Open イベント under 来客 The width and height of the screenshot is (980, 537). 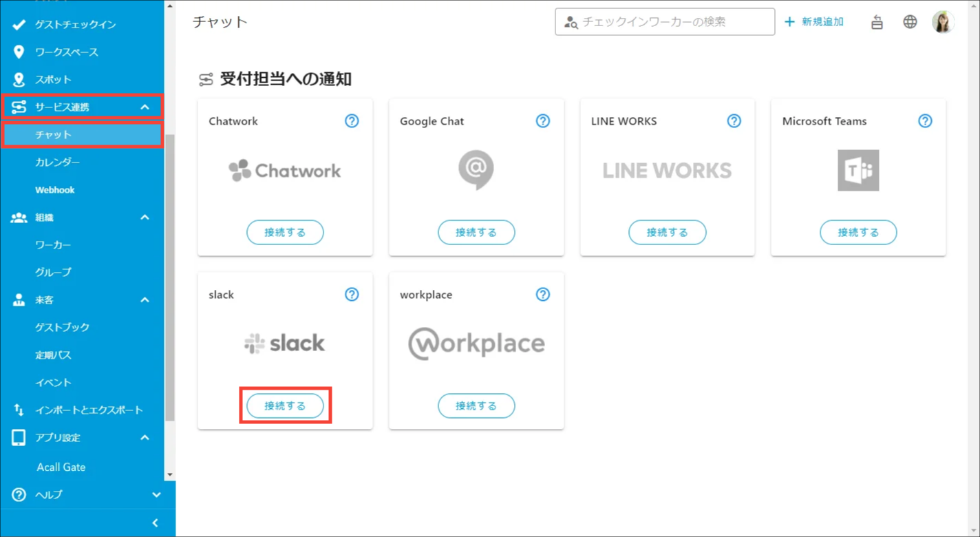(83, 383)
